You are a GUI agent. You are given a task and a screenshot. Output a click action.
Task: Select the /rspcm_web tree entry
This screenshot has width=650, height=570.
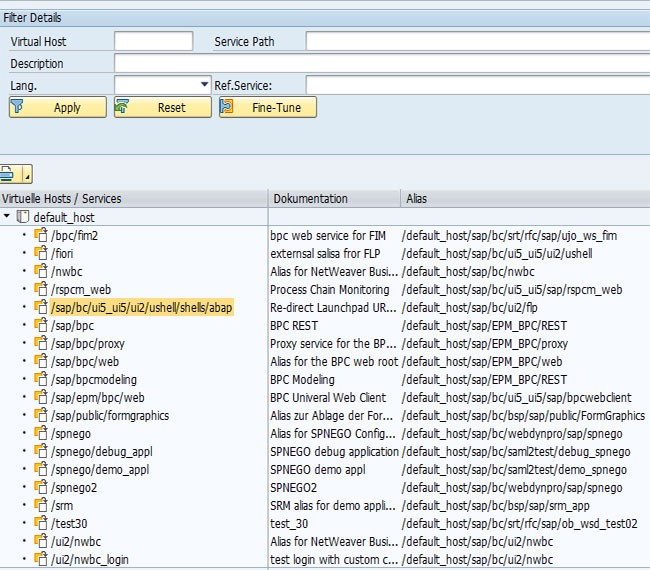[x=81, y=289]
